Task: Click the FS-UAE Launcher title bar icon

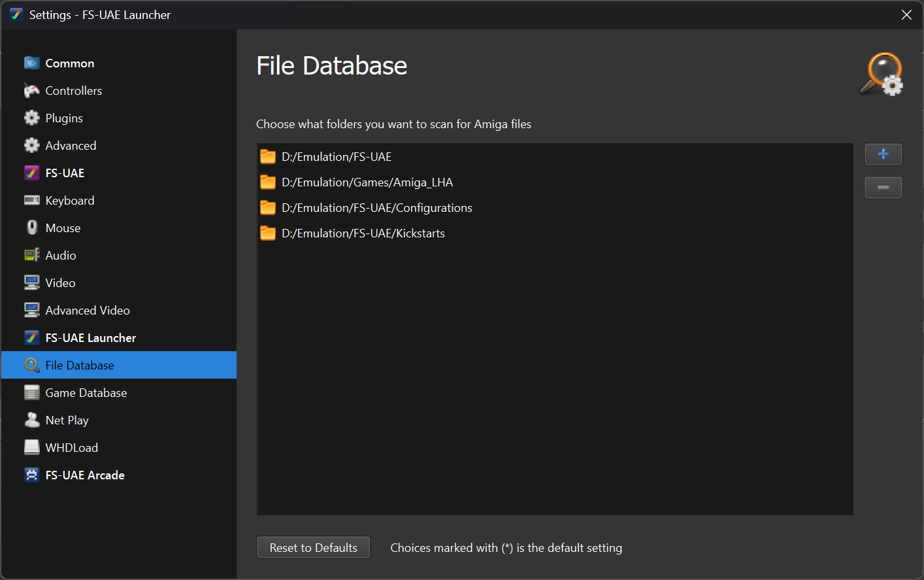Action: [x=16, y=14]
